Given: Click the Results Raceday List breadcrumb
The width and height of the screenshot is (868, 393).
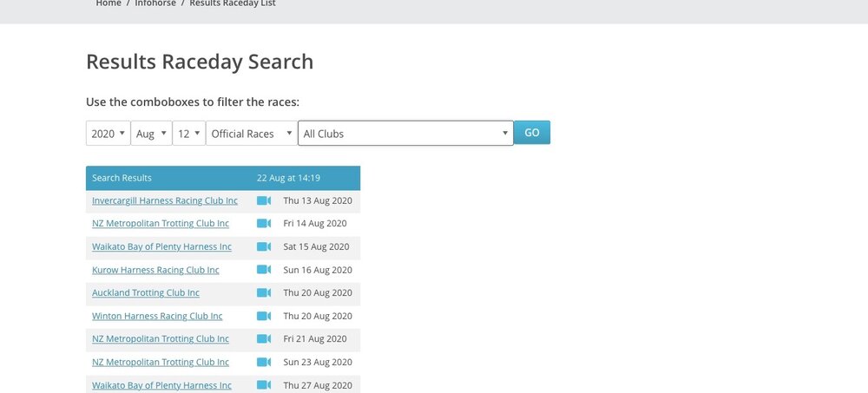Looking at the screenshot, I should click(x=233, y=3).
